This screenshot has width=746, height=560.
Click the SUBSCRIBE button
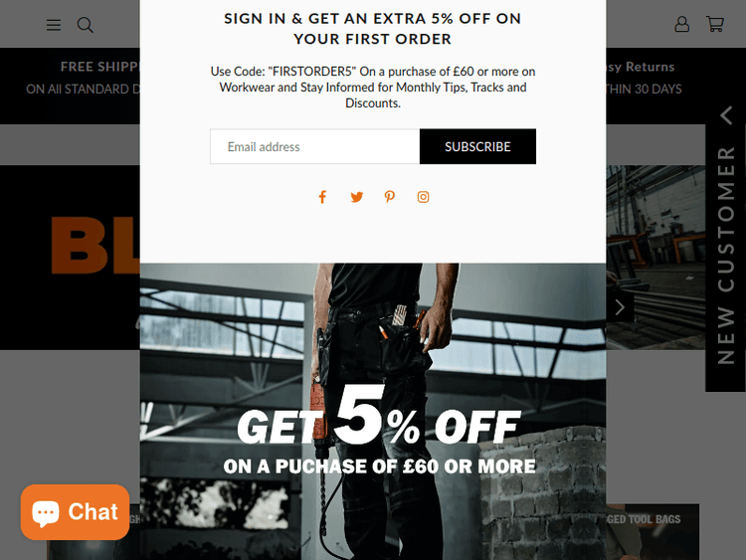click(477, 146)
